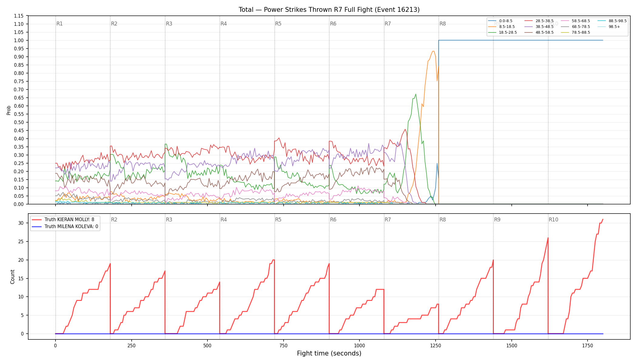Click the 1750 tick on fight time axis
Viewport: 637px width, 364px height.
click(588, 345)
